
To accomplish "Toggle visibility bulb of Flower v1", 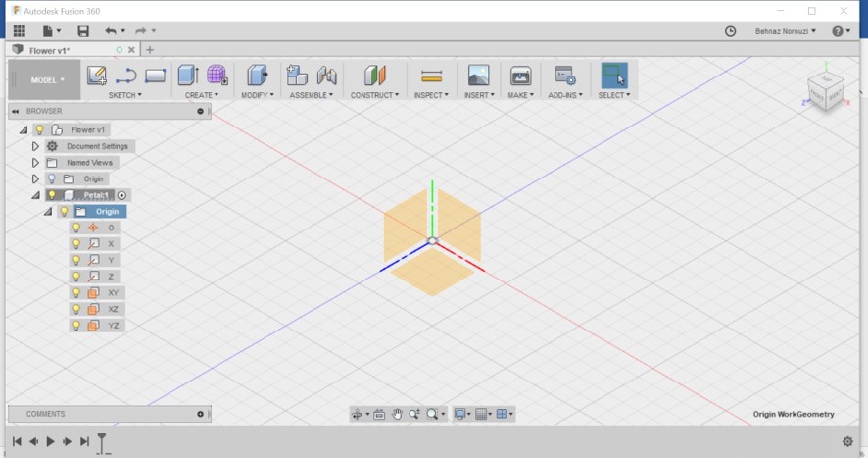I will click(39, 130).
